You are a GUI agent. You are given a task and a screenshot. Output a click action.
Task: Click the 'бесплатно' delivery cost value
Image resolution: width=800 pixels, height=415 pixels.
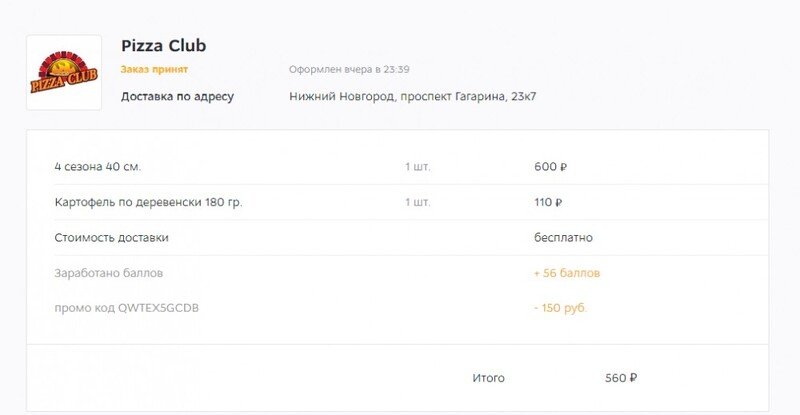click(564, 238)
